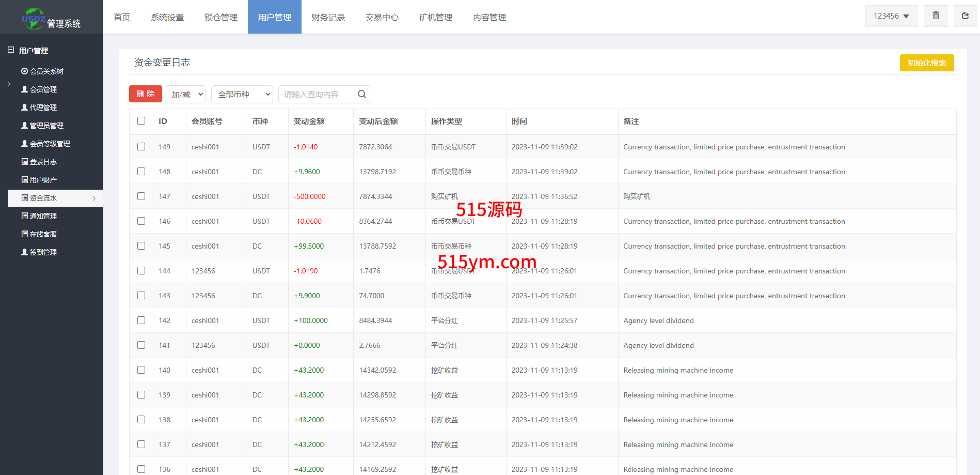Switch to the 财务记录 tab

[328, 17]
